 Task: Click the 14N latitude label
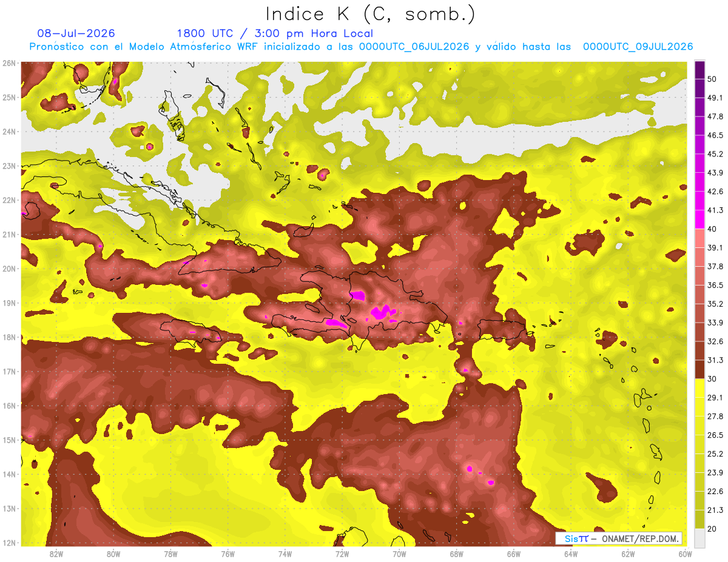[9, 474]
